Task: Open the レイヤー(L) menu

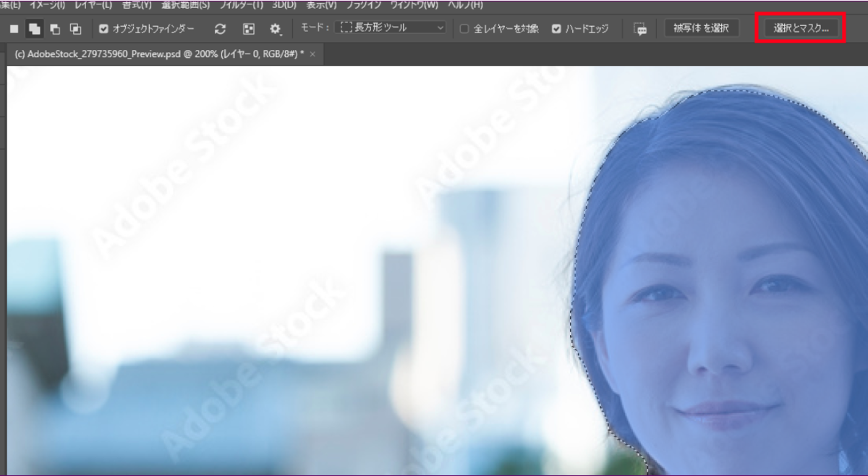Action: 93,4
